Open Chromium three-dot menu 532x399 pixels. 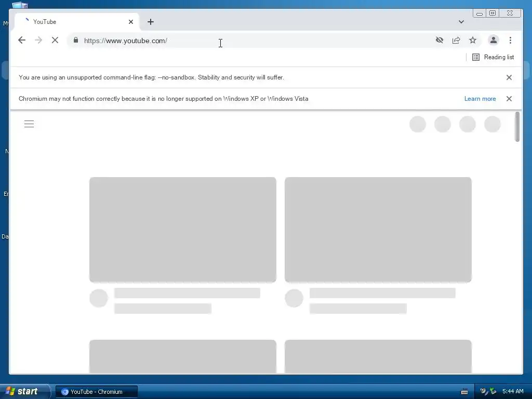510,41
